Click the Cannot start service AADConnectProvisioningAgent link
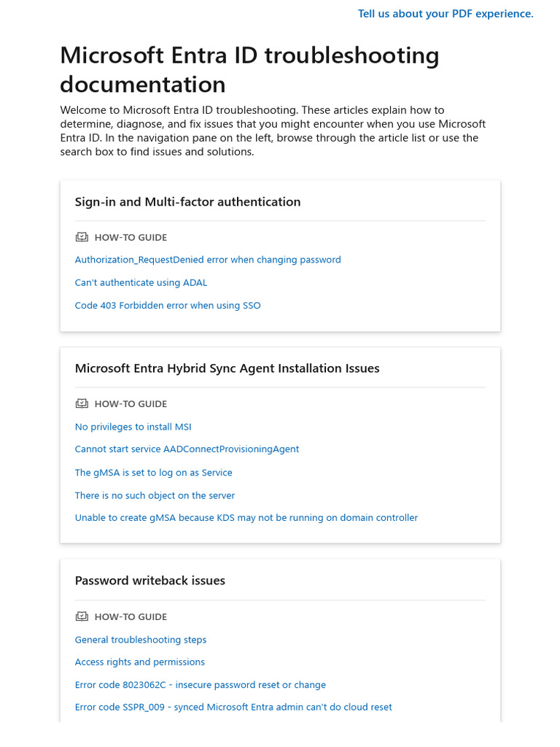 click(x=187, y=449)
